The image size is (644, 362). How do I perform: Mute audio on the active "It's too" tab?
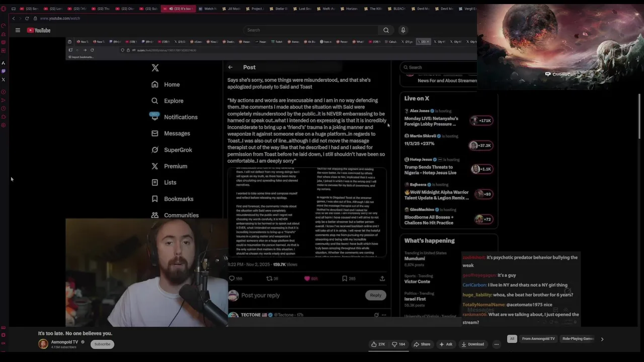(x=171, y=9)
